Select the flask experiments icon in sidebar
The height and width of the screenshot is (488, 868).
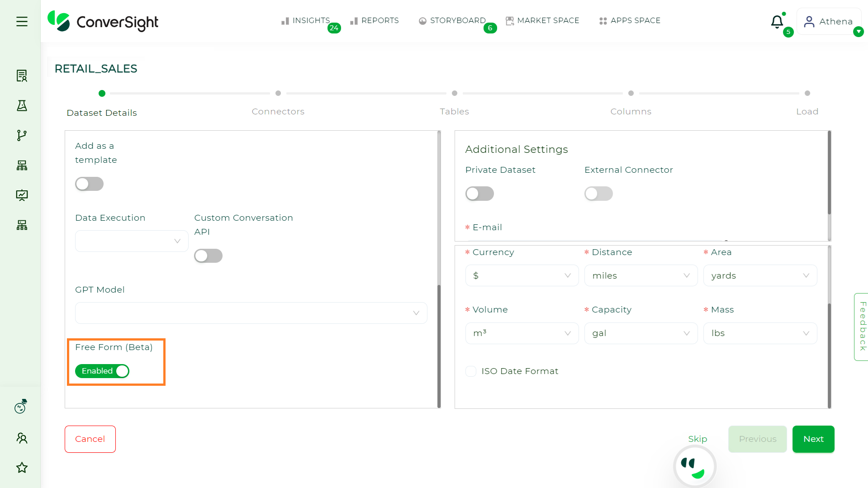click(22, 105)
